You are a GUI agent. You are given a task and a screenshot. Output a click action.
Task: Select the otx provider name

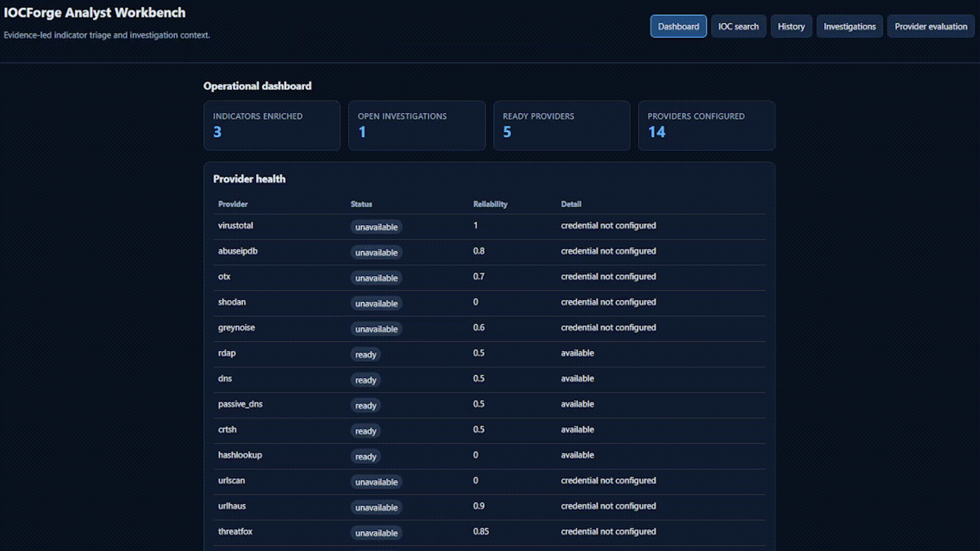[x=224, y=277]
